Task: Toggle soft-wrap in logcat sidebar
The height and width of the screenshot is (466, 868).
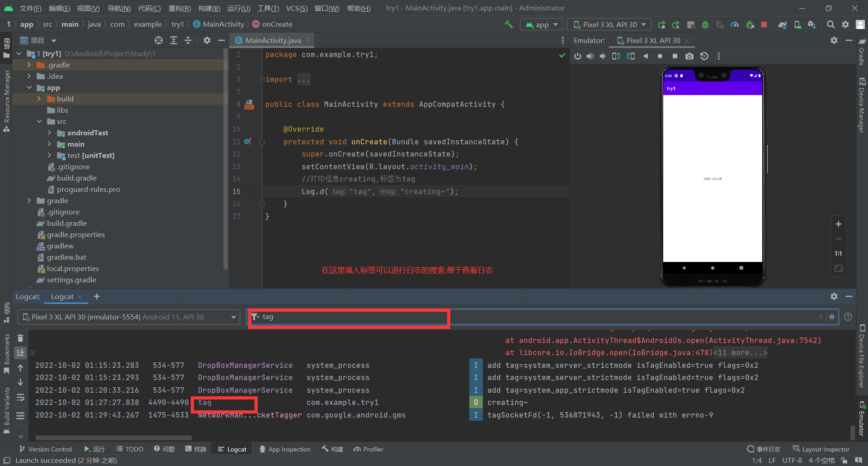Action: pyautogui.click(x=20, y=398)
